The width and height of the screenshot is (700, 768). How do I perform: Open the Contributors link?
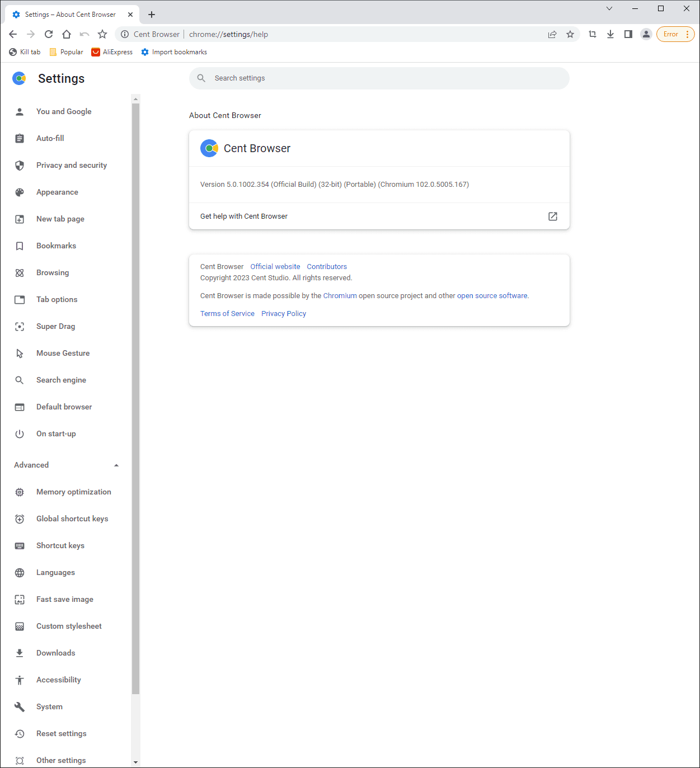(x=327, y=267)
